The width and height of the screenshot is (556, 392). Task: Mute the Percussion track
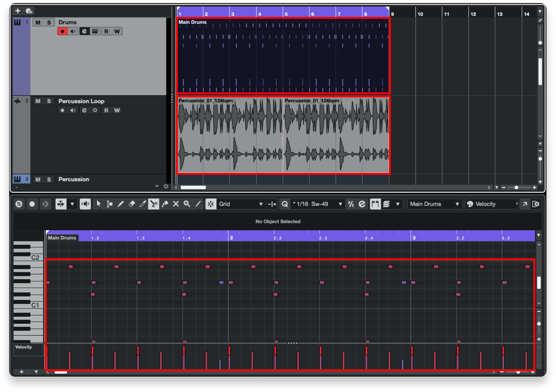[x=38, y=179]
